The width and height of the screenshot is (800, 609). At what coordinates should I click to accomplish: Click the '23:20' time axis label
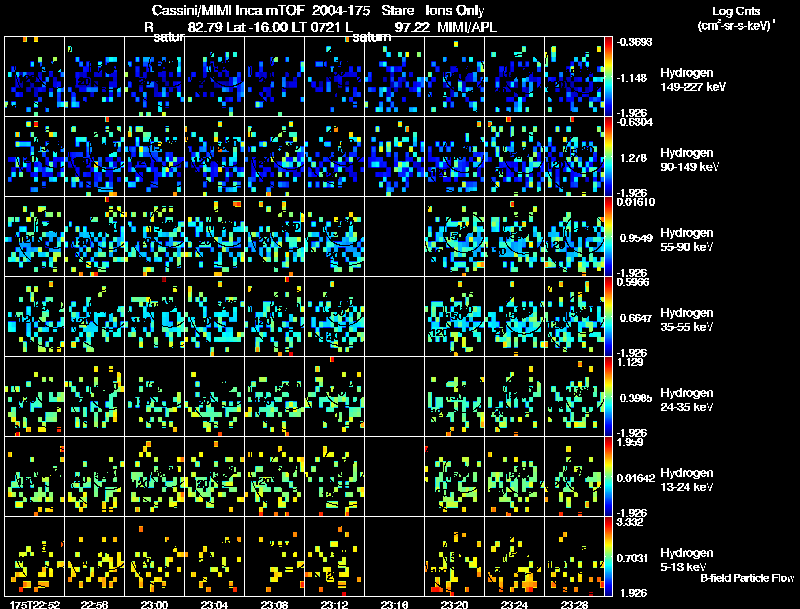click(x=454, y=604)
